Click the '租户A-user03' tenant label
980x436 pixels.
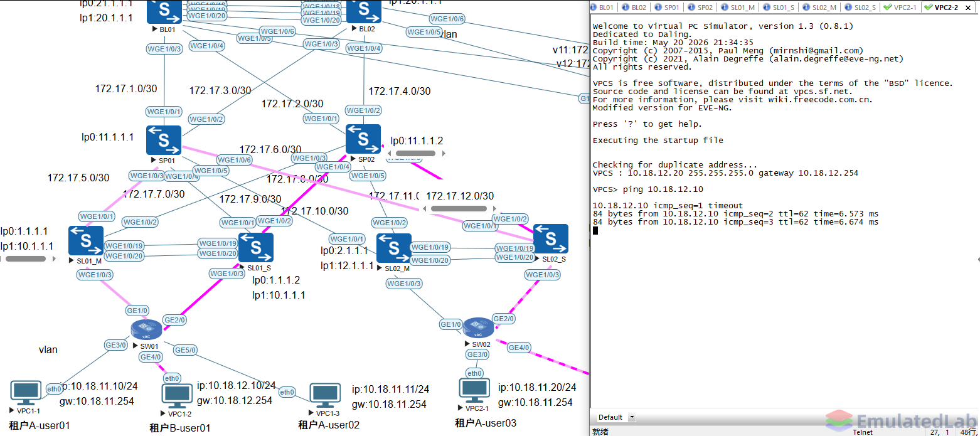click(486, 423)
